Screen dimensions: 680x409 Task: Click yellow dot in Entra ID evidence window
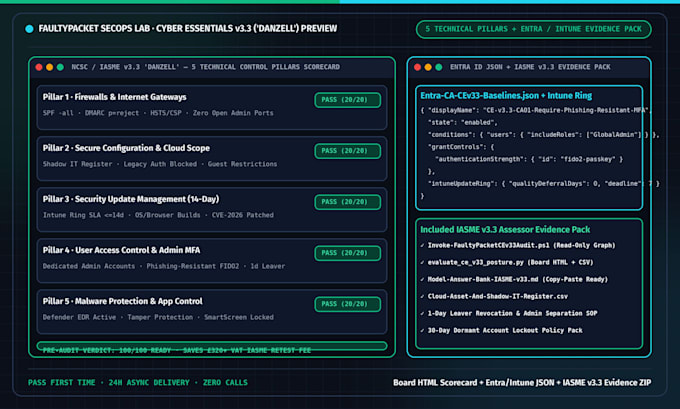[428, 67]
